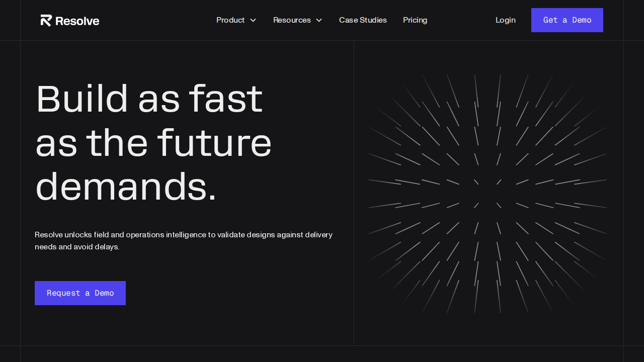
Task: Click the Login link
Action: pos(505,20)
